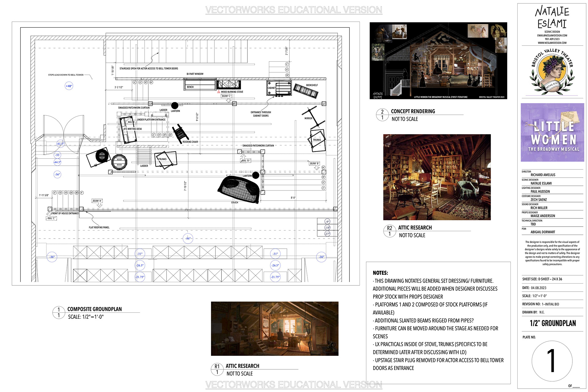Viewport: 588px width, 392px height.
Task: Click the wood burning stove warning triangle
Action: pos(219,92)
